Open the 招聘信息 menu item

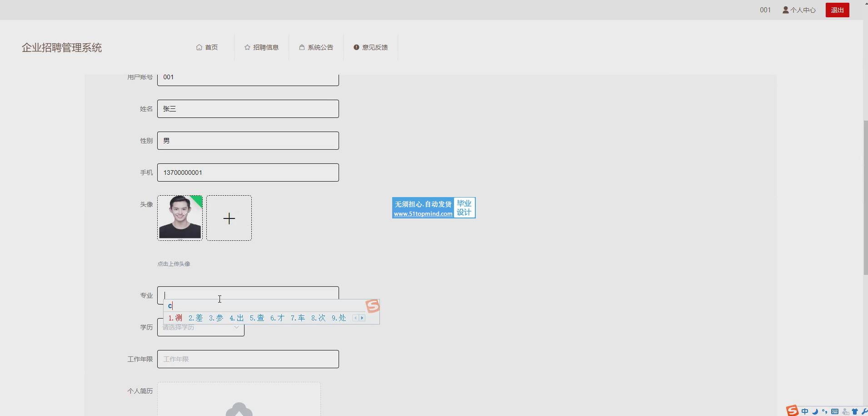click(x=261, y=47)
